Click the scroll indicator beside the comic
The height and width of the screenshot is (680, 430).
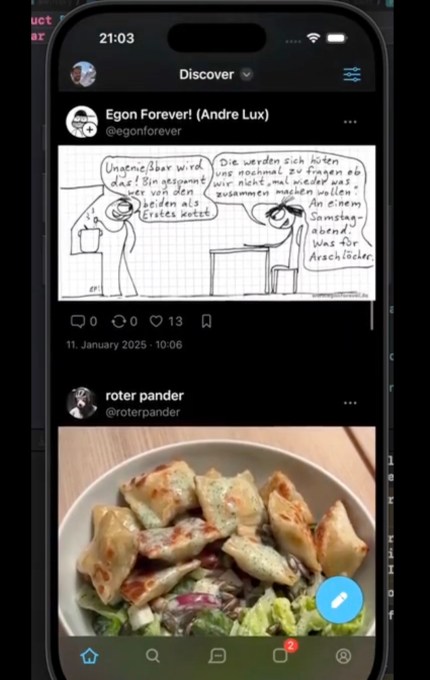pos(371,315)
